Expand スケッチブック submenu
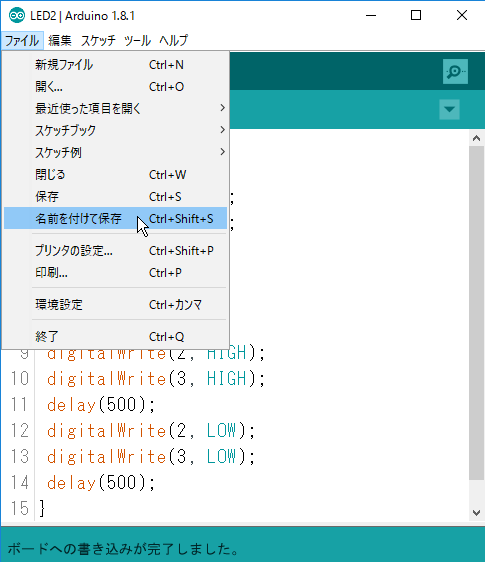 [115, 130]
